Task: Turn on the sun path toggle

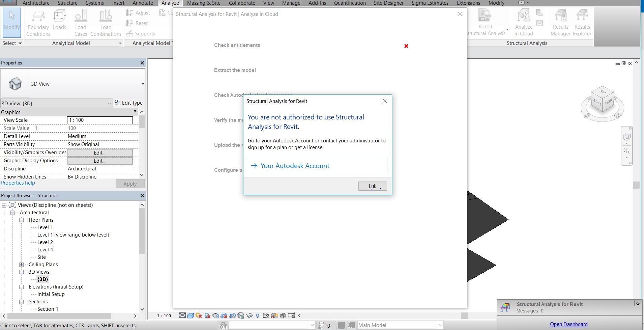Action: pos(198,315)
